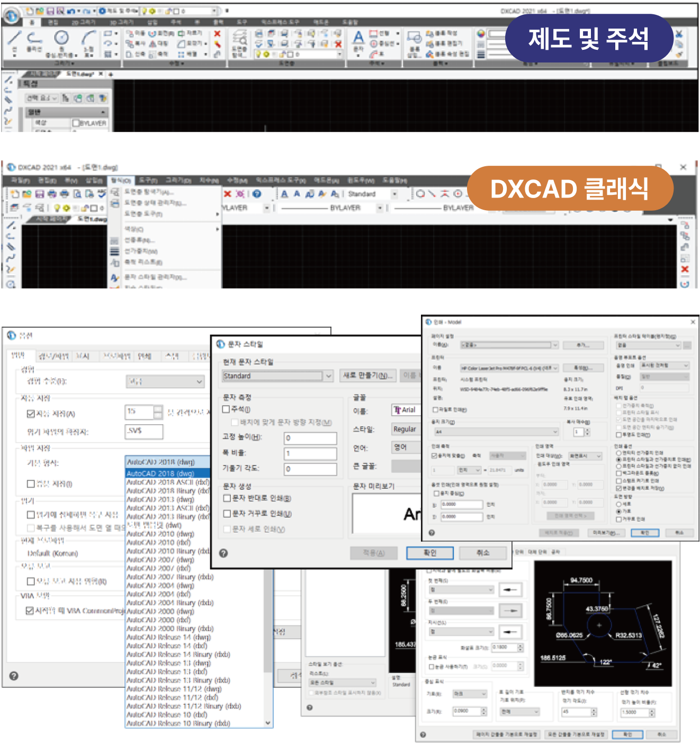The height and width of the screenshot is (744, 700).
Task: Click the red X icon on the classic window's right toolbar
Action: pos(685,269)
